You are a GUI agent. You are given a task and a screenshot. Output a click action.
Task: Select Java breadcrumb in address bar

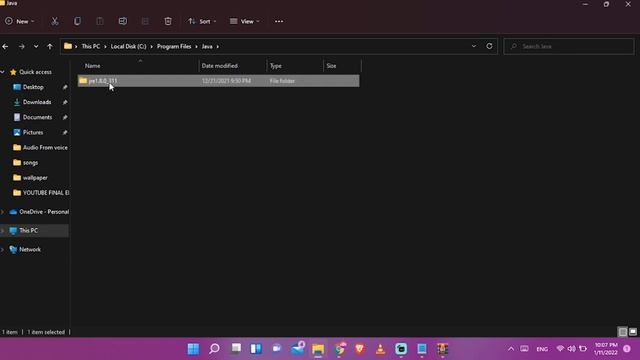coord(207,47)
